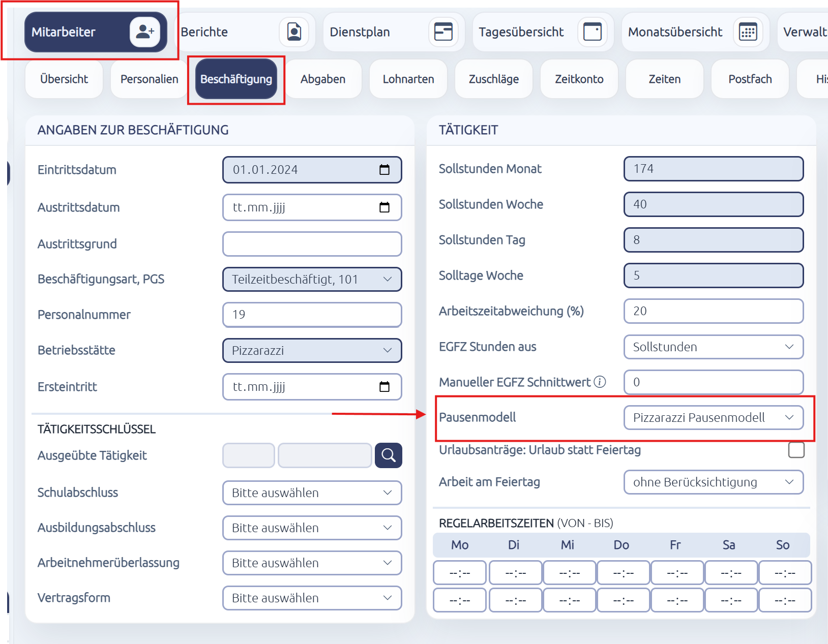Go to the Berichte section
Screen dimensions: 828x644
click(x=245, y=32)
